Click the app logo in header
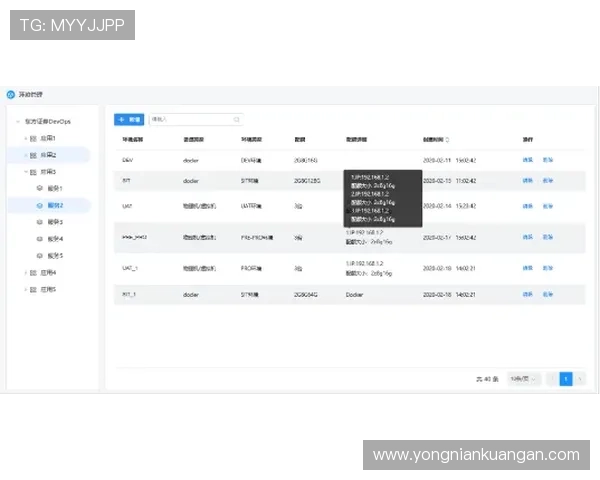 pyautogui.click(x=12, y=94)
